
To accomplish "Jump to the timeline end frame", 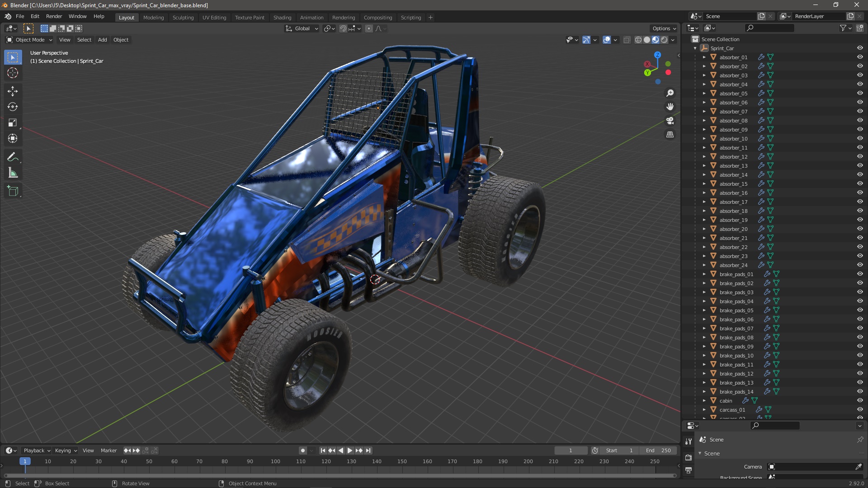I will tap(368, 450).
